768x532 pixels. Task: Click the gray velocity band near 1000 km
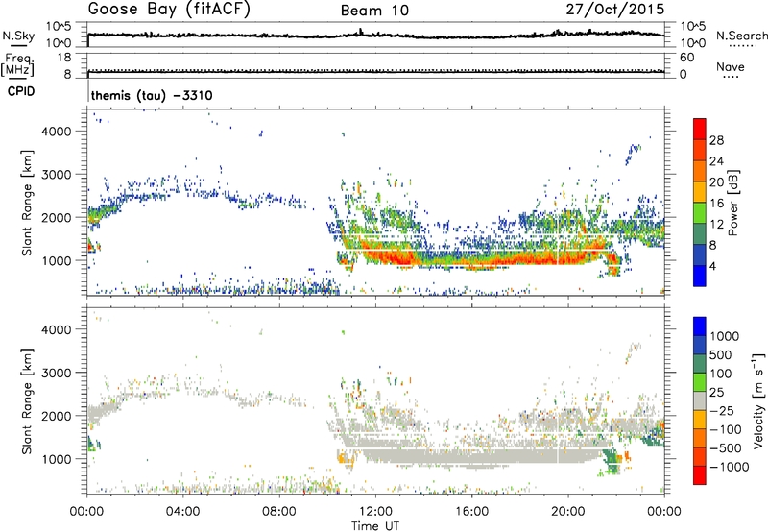click(480, 455)
